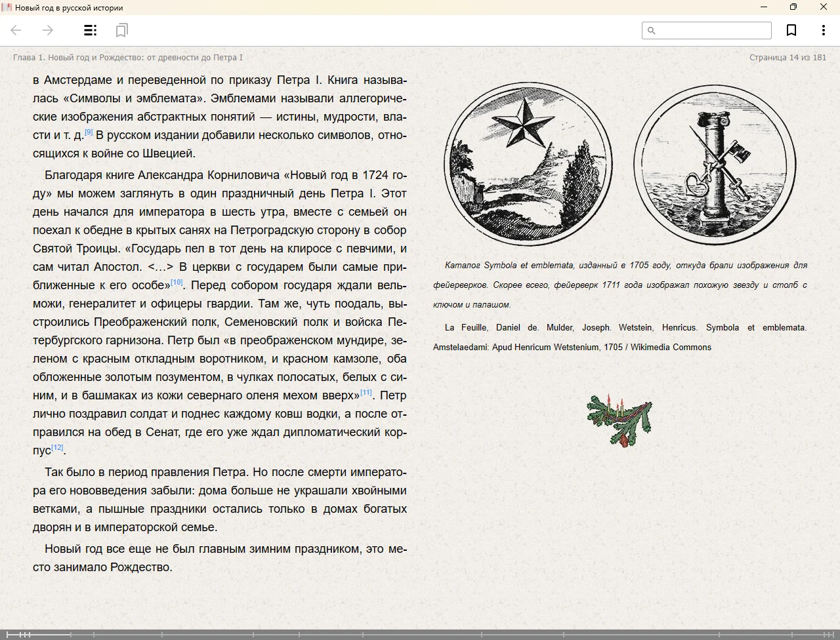840x640 pixels.
Task: Focus the book search input field
Action: [x=713, y=31]
